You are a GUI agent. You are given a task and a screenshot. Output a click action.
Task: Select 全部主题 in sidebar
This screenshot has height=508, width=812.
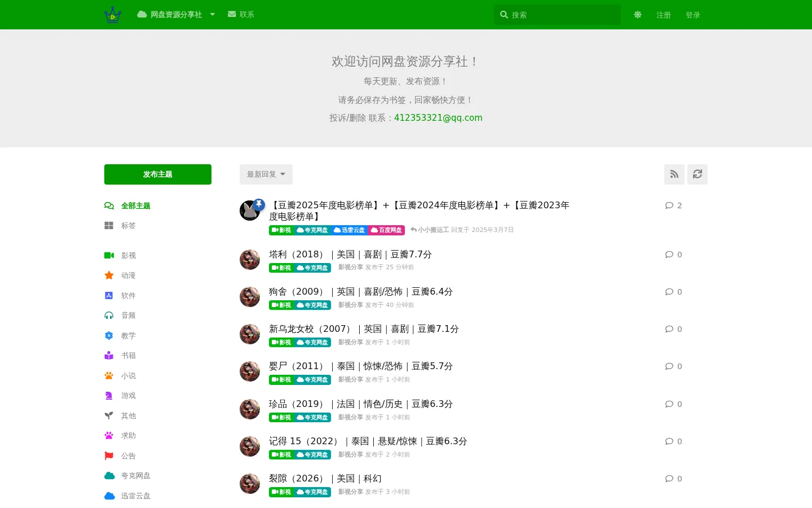click(x=135, y=206)
